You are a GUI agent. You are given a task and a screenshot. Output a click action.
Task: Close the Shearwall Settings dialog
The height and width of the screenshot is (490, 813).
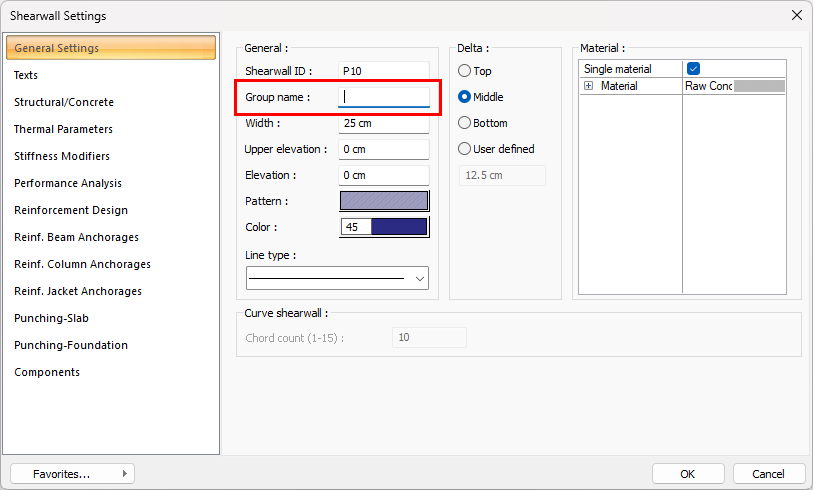click(796, 15)
